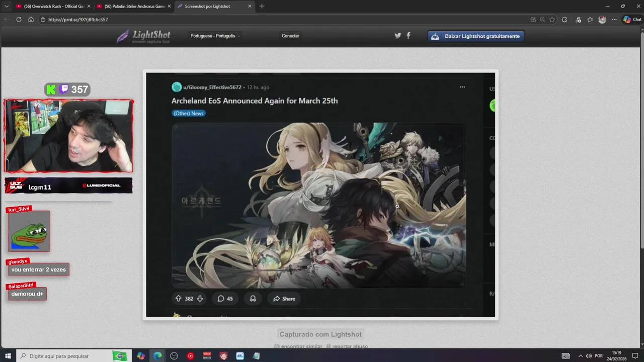Click the zoom magnifier icon in address bar
This screenshot has height=362, width=644.
click(542, 20)
